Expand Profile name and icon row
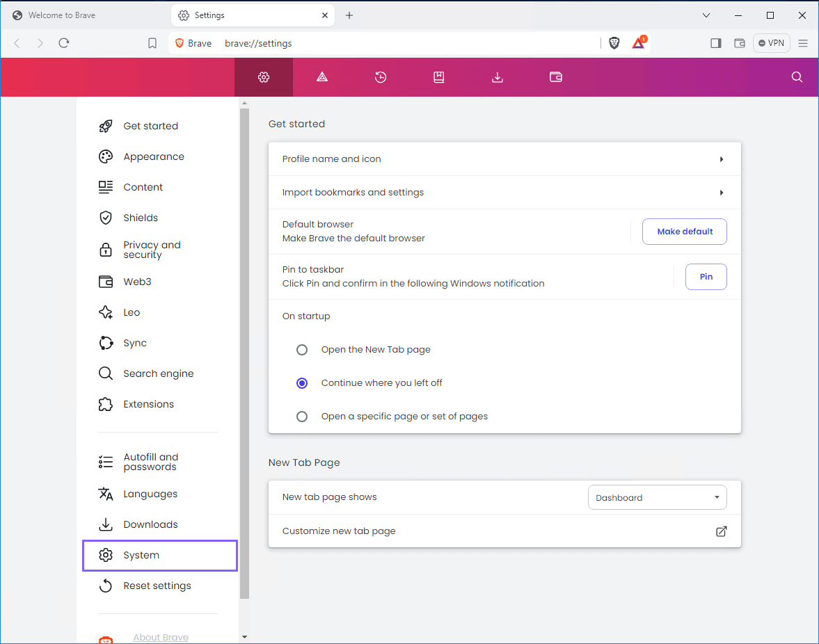The height and width of the screenshot is (644, 819). pyautogui.click(x=504, y=159)
